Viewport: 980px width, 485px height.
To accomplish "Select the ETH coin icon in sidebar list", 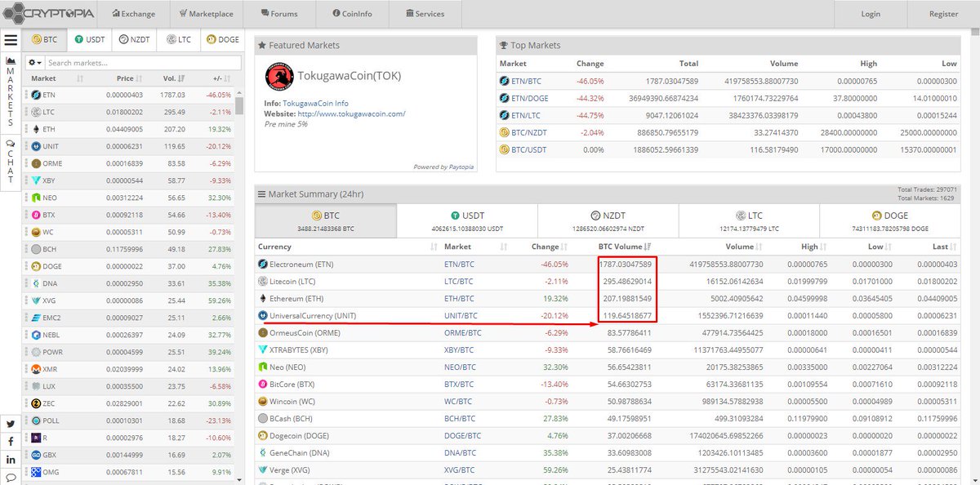I will click(36, 129).
